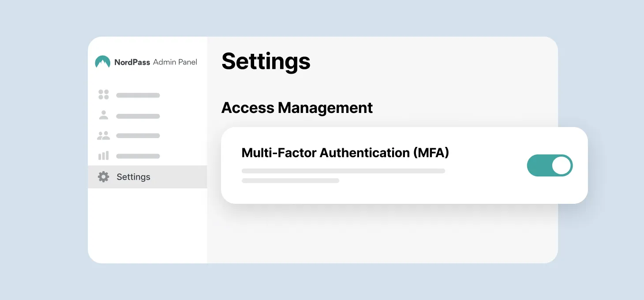Select placeholder item beside the group icon
The image size is (644, 300).
[138, 136]
